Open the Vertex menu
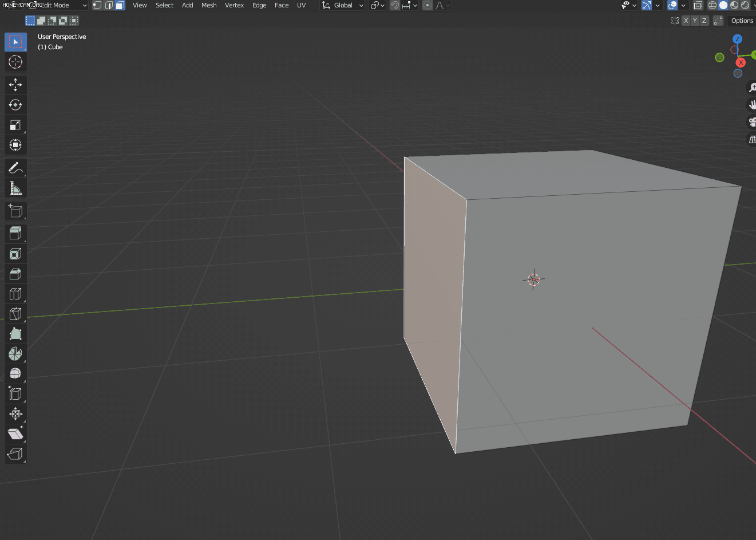 [234, 5]
